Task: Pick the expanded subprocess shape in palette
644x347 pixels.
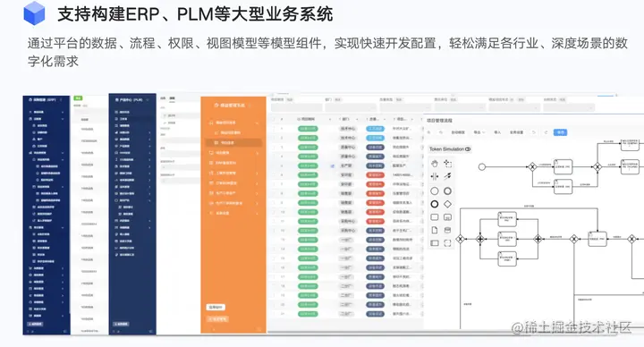Action: pos(448,217)
